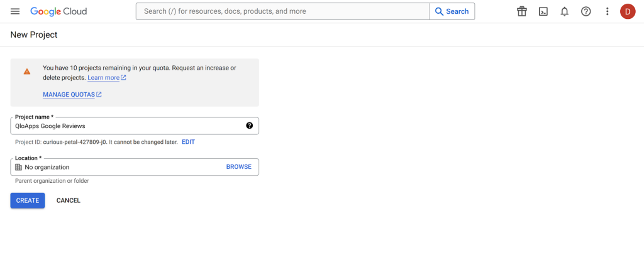Cancel the new project creation
The height and width of the screenshot is (253, 644).
pyautogui.click(x=69, y=200)
